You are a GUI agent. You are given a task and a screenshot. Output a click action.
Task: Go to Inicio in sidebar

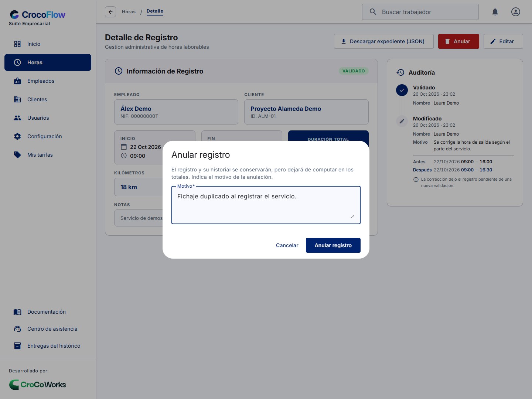point(48,44)
